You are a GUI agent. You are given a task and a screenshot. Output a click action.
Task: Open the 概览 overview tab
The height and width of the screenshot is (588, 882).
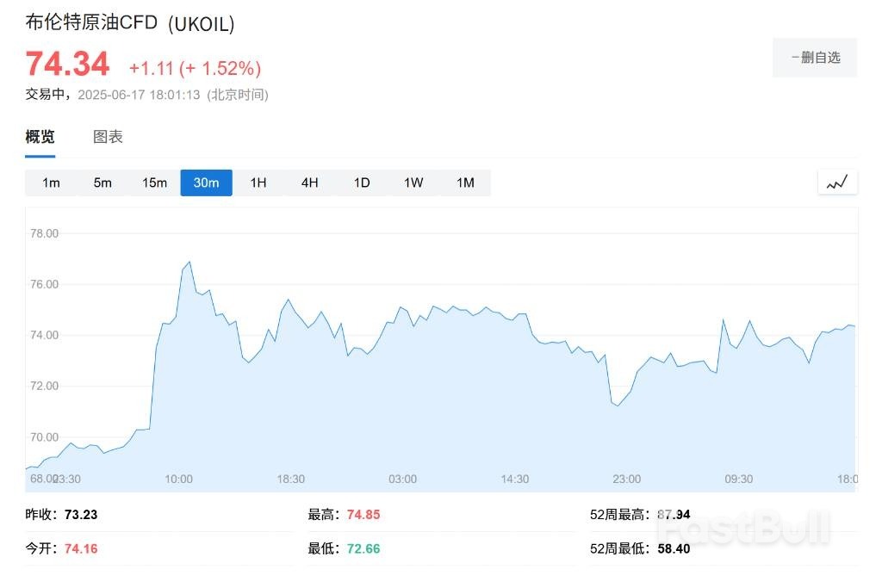pyautogui.click(x=40, y=137)
